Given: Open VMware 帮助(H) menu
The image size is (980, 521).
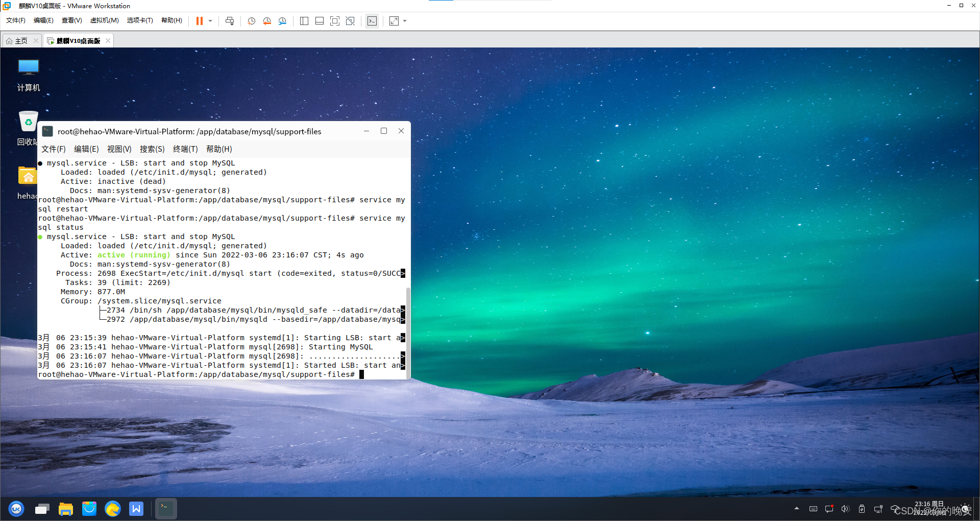Looking at the screenshot, I should 171,20.
